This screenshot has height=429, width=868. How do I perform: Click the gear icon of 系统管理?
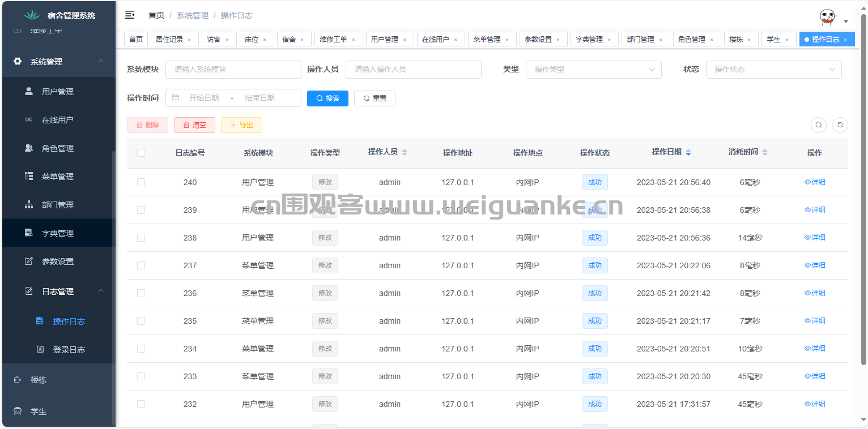18,61
